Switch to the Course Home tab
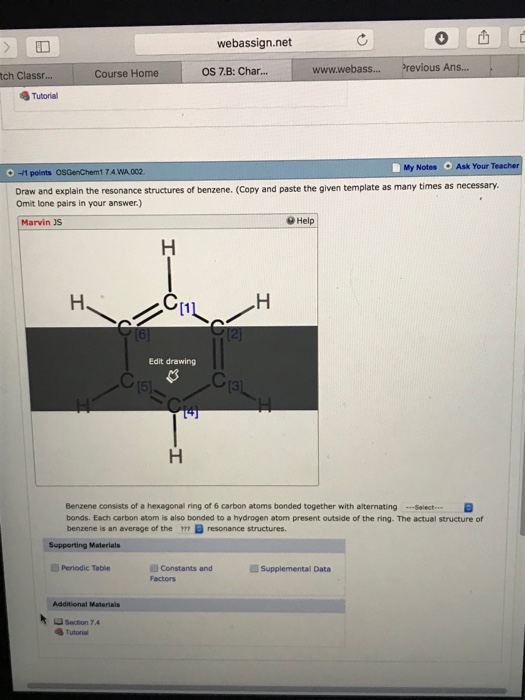This screenshot has height=700, width=525. 127,73
